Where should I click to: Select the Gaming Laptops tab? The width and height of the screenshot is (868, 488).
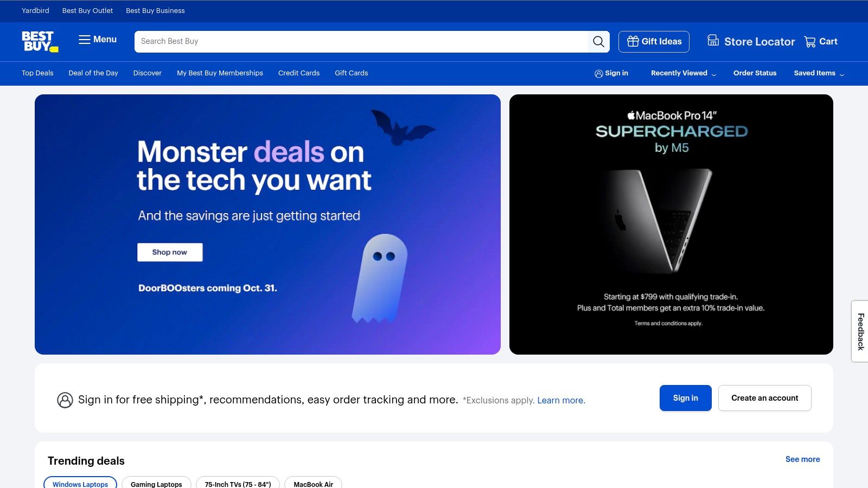pyautogui.click(x=156, y=484)
